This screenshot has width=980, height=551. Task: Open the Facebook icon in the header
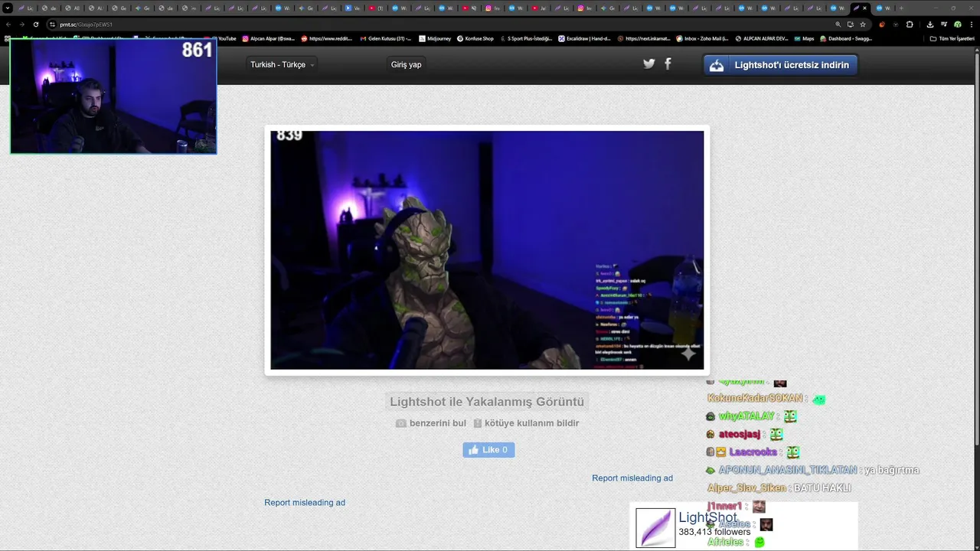[668, 64]
